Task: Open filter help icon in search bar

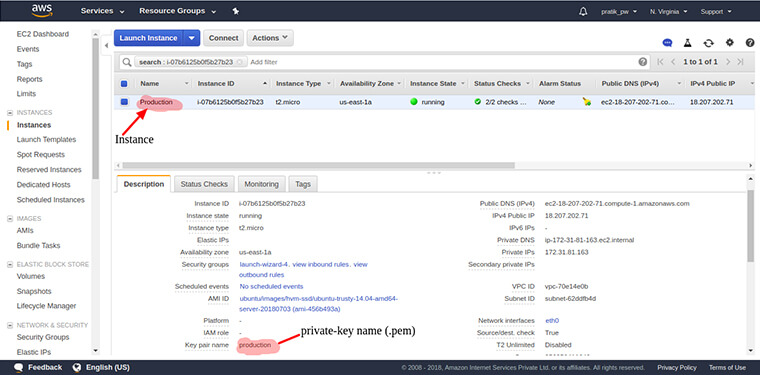Action: pos(643,62)
